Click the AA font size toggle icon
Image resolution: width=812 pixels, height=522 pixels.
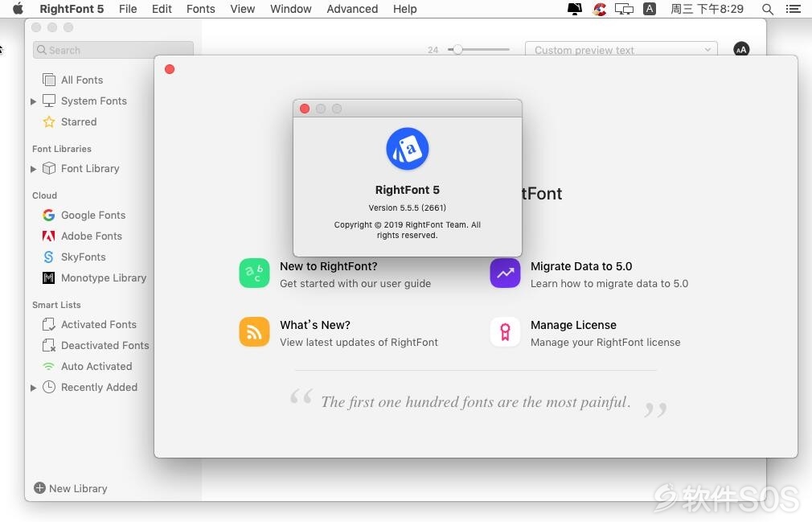click(741, 49)
